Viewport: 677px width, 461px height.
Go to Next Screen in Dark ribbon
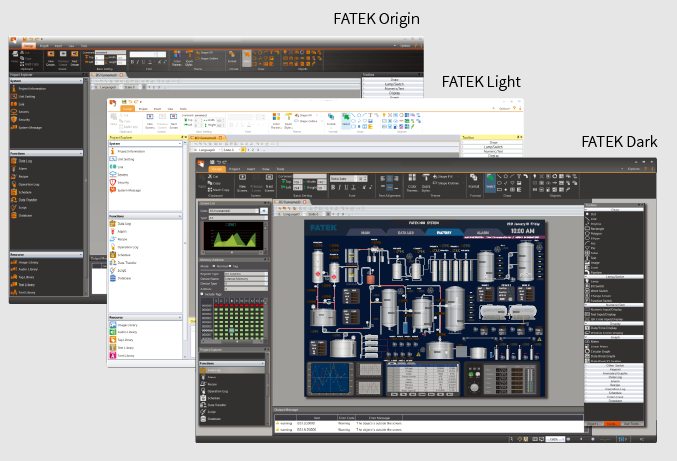269,183
